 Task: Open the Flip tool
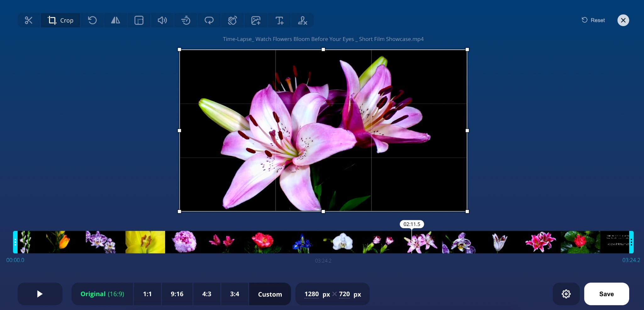[115, 20]
